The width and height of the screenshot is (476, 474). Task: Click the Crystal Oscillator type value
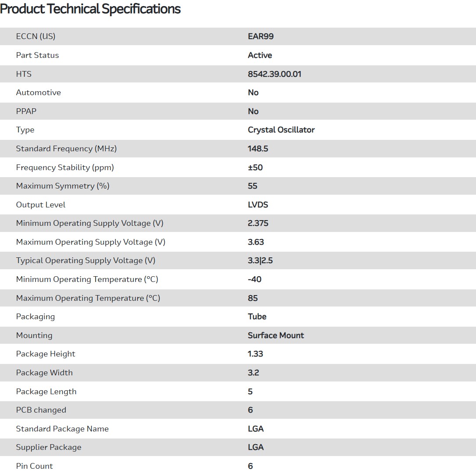[x=281, y=130]
